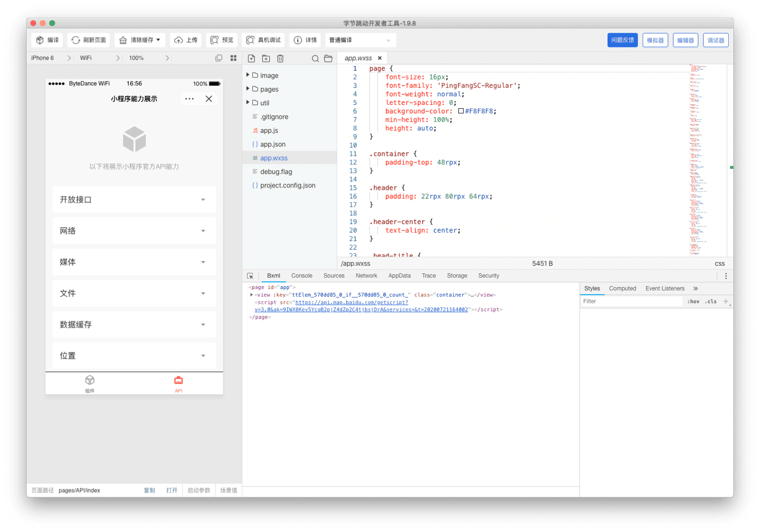Toggle the element inspector in devtools

click(x=250, y=275)
